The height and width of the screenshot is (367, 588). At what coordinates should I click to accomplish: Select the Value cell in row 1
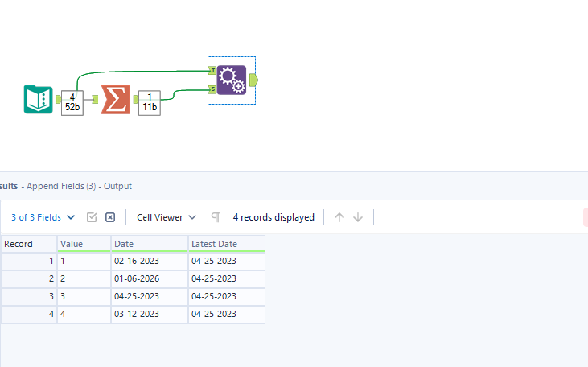84,262
